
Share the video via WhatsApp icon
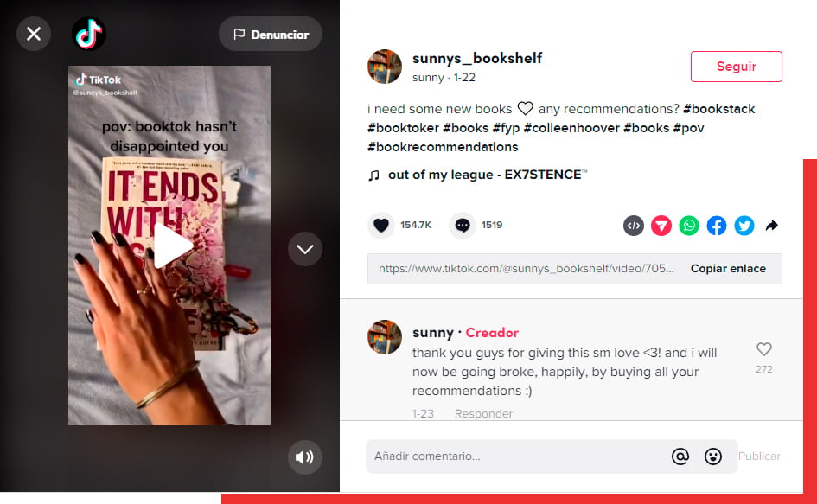(689, 226)
